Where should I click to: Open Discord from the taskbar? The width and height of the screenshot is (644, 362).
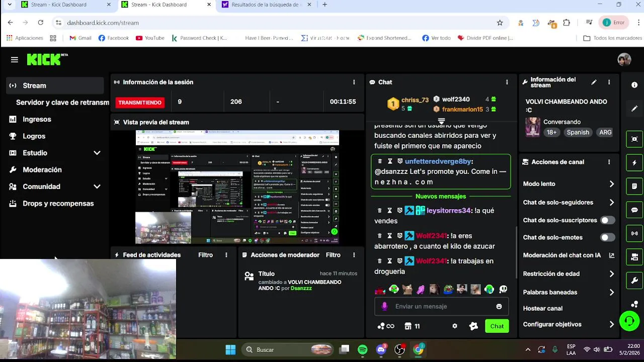[381, 349]
